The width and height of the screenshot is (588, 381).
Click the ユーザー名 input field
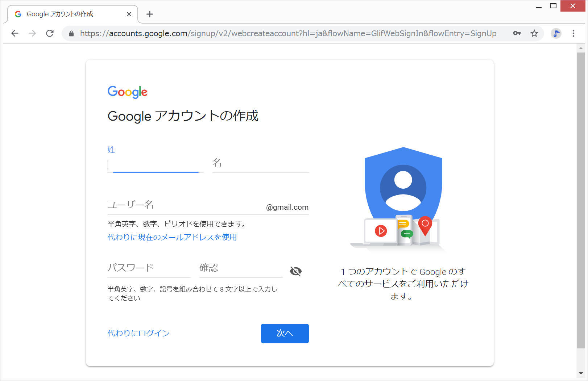click(x=185, y=205)
